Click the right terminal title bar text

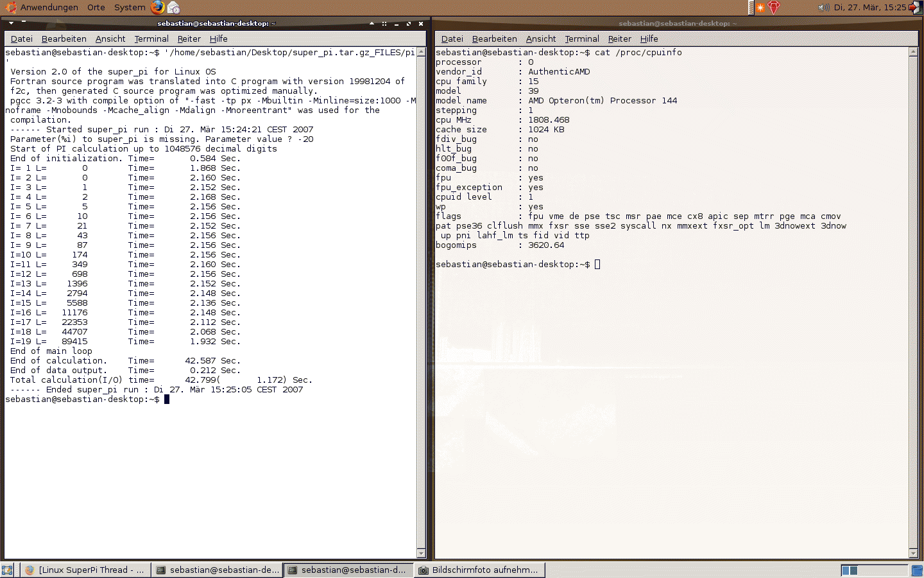[x=678, y=23]
